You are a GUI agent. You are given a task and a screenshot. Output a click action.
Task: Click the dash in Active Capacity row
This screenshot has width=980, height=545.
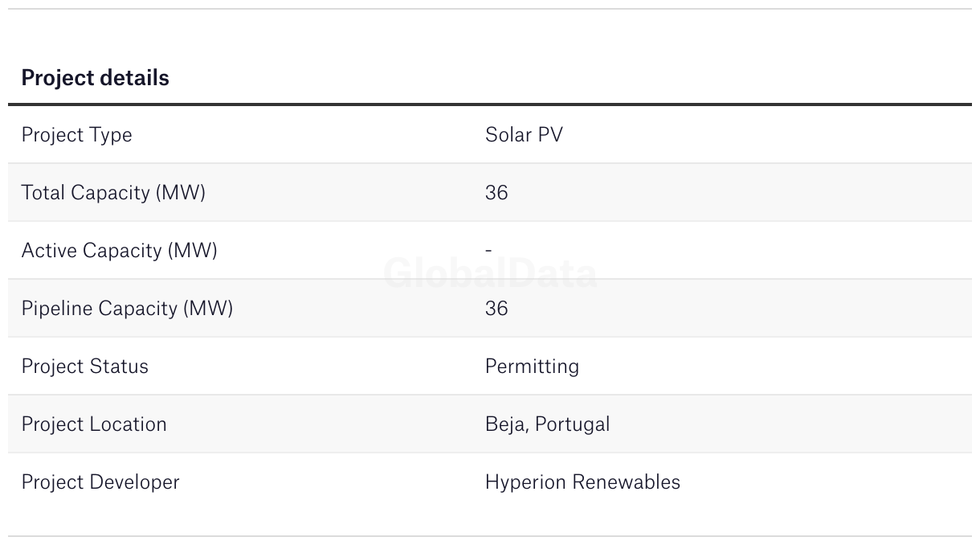point(488,251)
